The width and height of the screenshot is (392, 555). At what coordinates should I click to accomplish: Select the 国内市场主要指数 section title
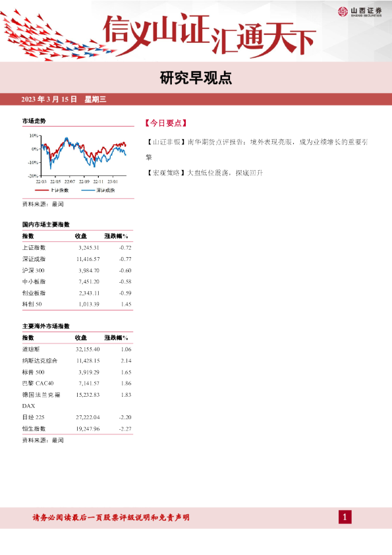(x=46, y=224)
